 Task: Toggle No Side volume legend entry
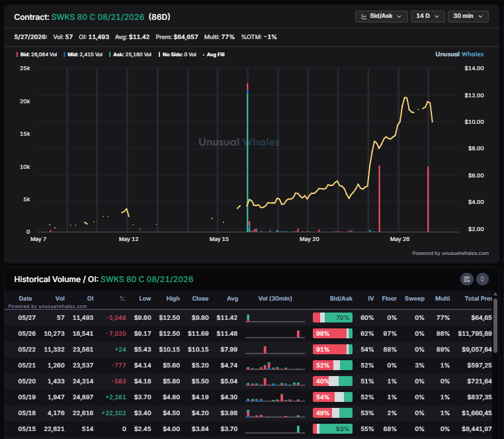[177, 55]
